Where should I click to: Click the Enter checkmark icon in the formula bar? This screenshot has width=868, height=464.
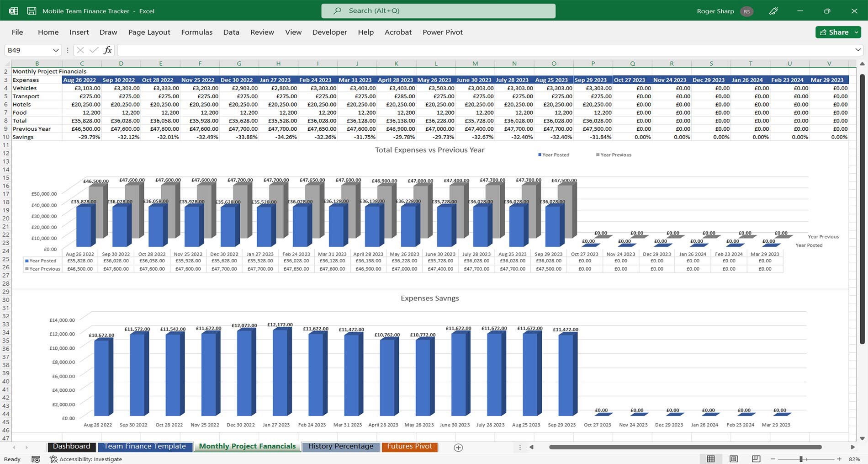point(94,50)
